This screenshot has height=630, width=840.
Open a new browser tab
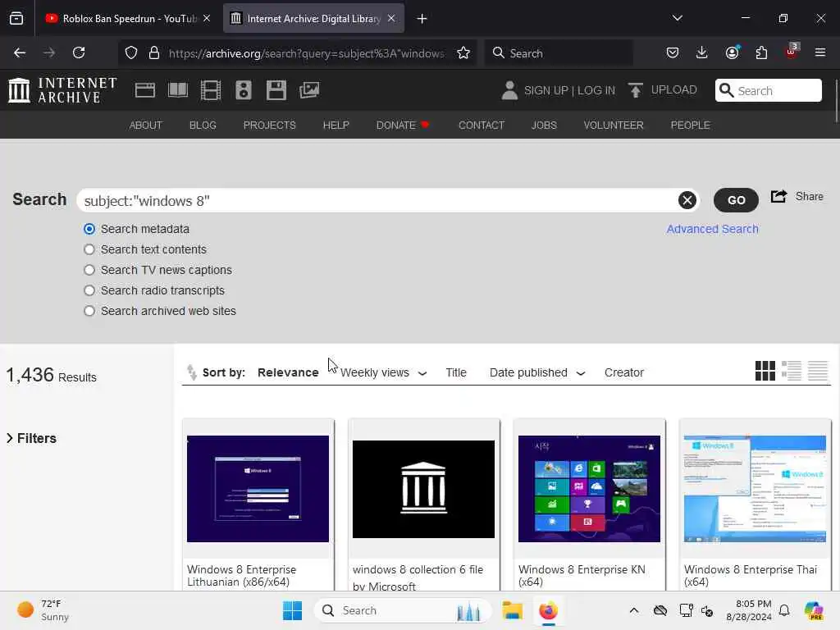pyautogui.click(x=422, y=19)
